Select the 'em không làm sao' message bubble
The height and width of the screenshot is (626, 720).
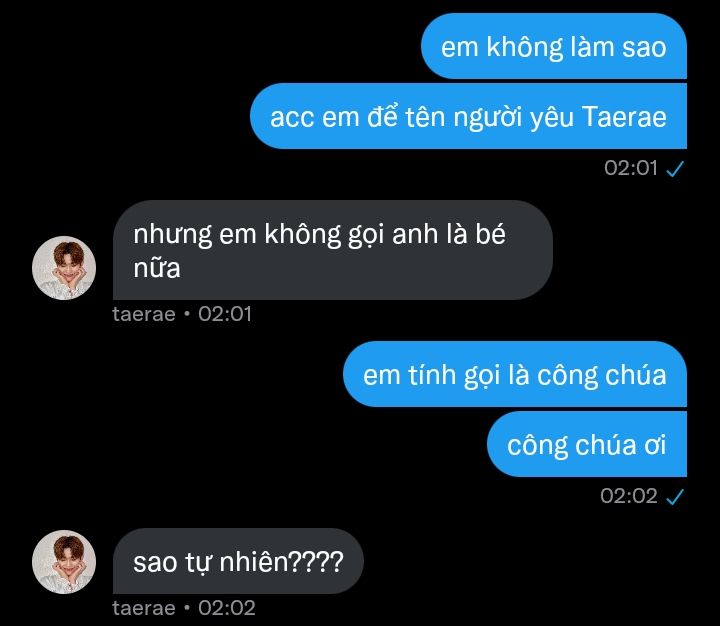point(554,46)
